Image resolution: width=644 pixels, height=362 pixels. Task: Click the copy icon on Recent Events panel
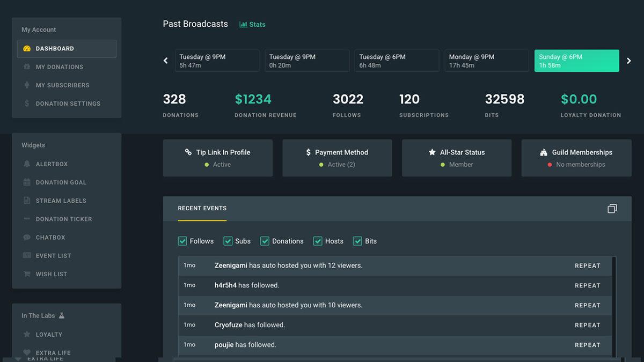[612, 208]
